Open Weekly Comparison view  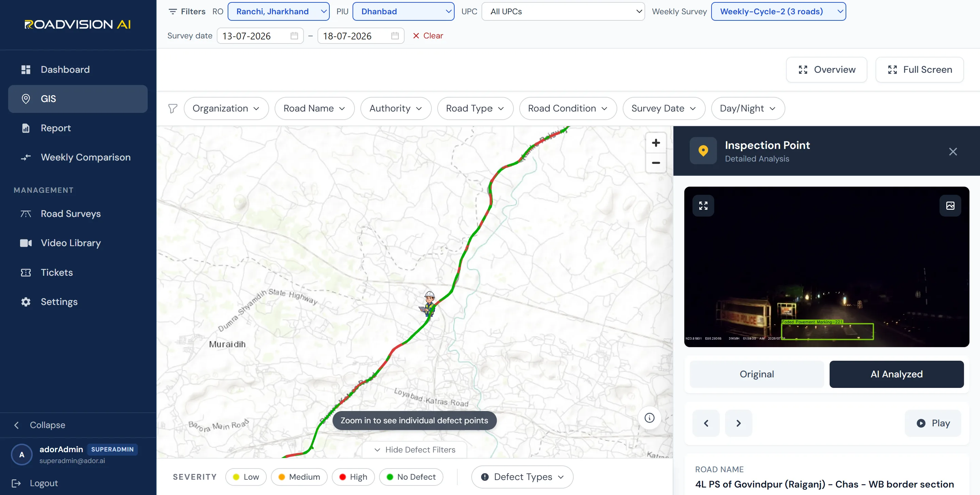coord(78,157)
